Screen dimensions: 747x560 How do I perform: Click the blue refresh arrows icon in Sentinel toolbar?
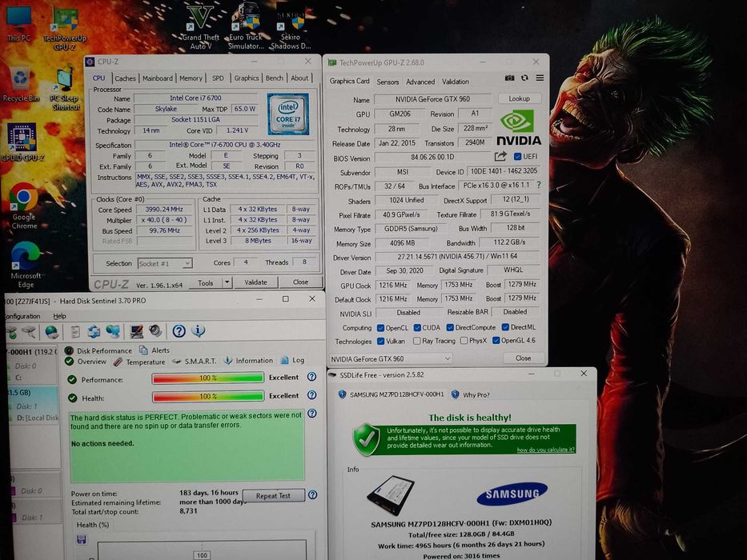click(x=94, y=332)
